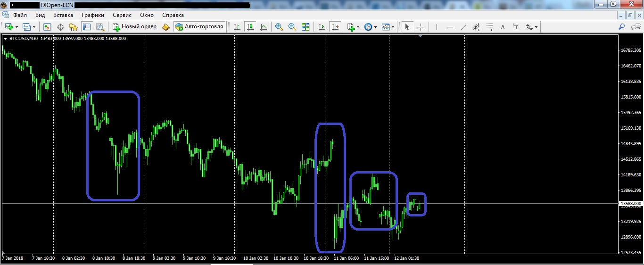This screenshot has height=265, width=644.
Task: Select the Fibonacci retracement tool
Action: click(x=489, y=27)
